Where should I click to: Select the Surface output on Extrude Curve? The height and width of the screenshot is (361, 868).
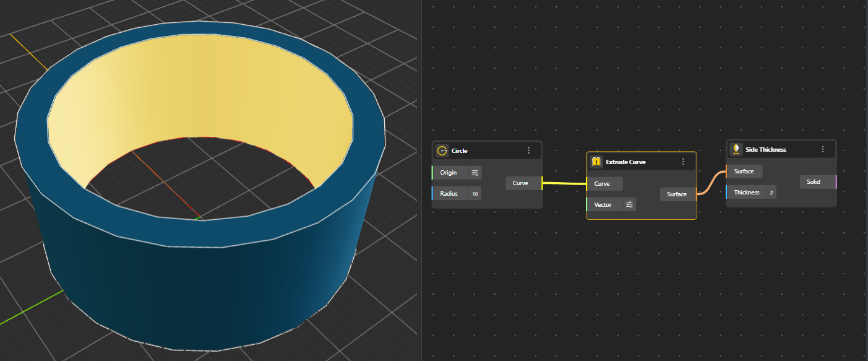(x=677, y=194)
